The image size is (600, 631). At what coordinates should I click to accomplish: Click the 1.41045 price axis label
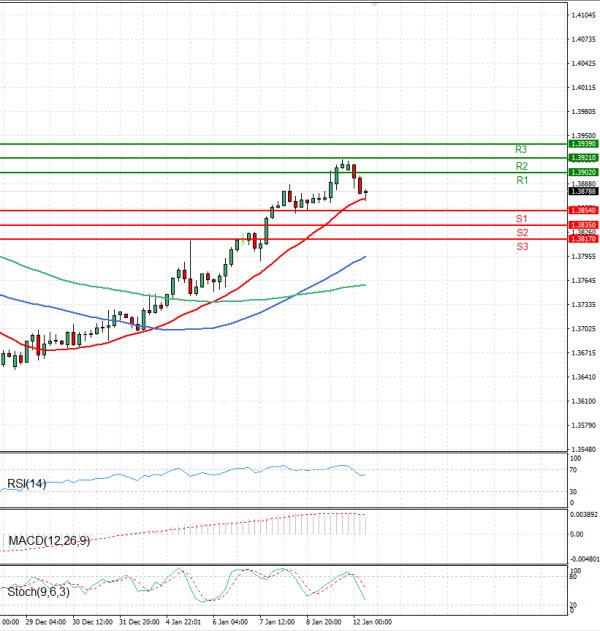point(584,16)
